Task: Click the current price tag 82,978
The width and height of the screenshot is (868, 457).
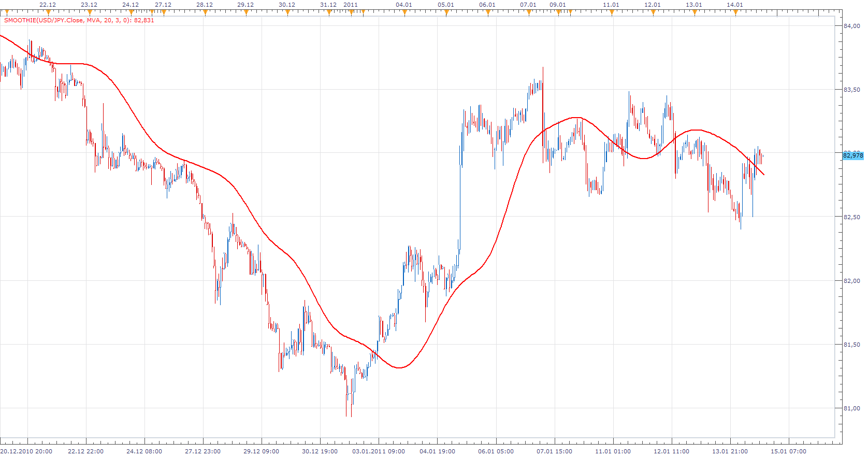Action: (x=853, y=155)
